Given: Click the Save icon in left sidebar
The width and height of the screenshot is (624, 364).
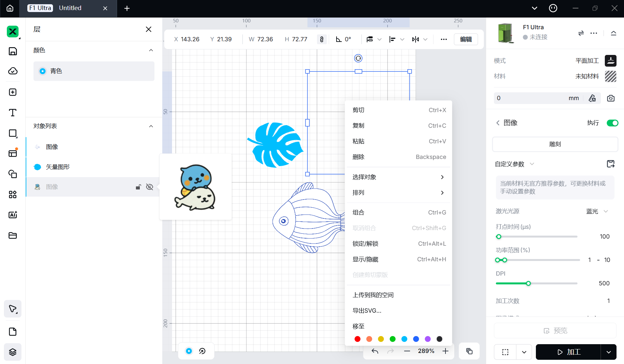Looking at the screenshot, I should (x=13, y=51).
